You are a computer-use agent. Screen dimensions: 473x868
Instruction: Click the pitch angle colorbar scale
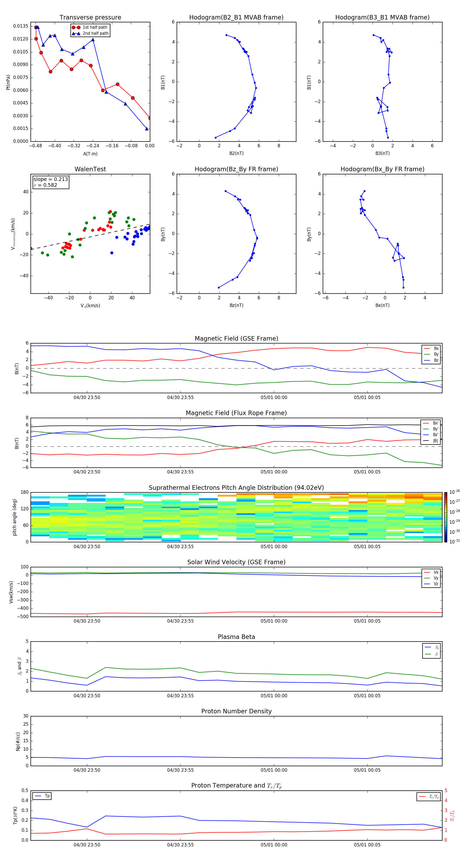click(446, 517)
